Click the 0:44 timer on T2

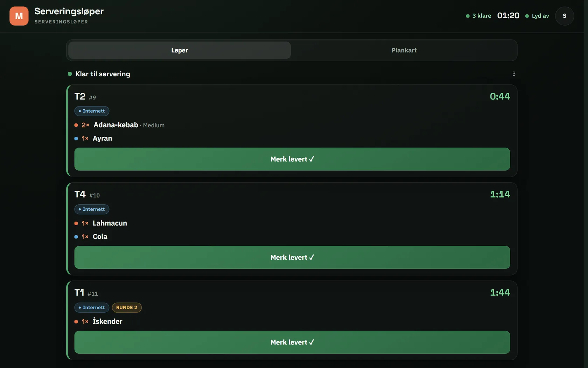click(500, 96)
